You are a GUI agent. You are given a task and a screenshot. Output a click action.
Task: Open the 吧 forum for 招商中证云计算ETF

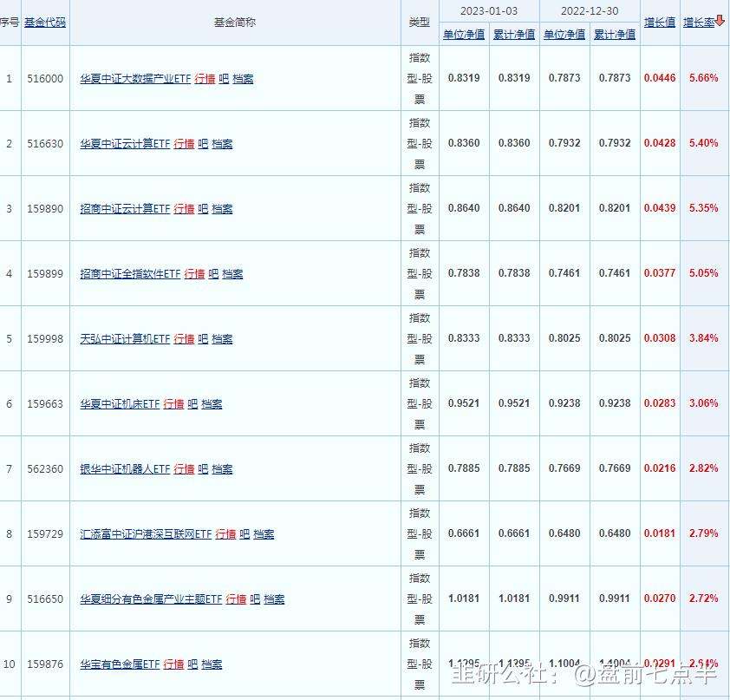tap(201, 208)
